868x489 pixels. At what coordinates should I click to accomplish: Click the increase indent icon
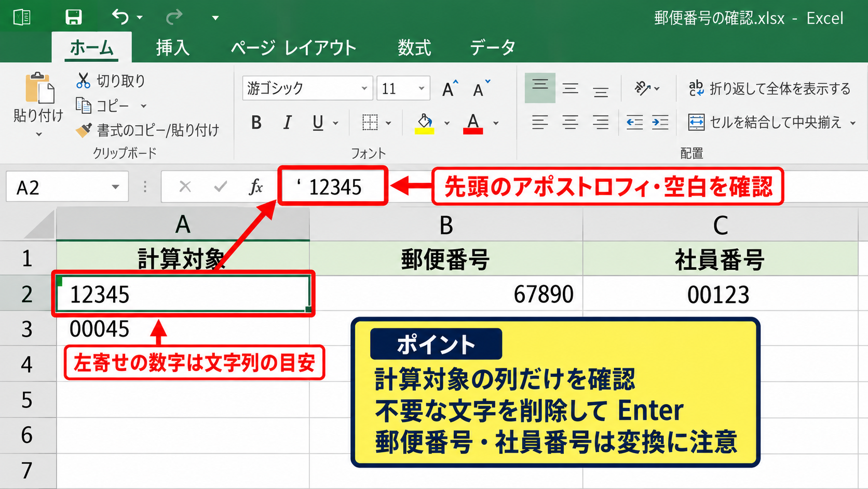click(x=660, y=122)
